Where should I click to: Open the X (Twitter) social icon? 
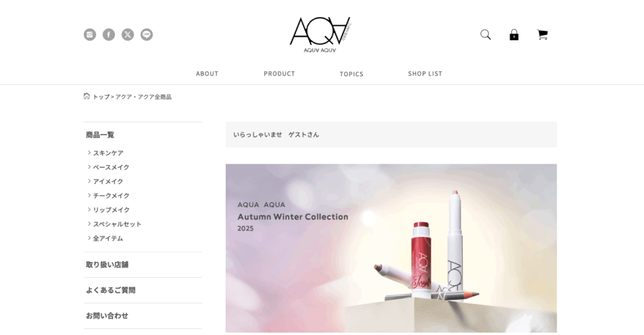click(x=128, y=35)
